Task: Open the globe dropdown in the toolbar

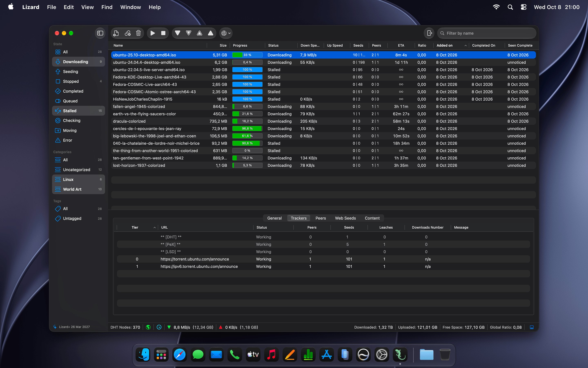Action: [226, 33]
